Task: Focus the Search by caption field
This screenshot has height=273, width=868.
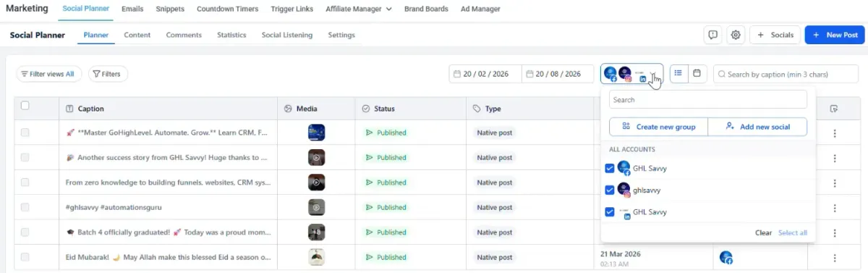Action: tap(786, 74)
